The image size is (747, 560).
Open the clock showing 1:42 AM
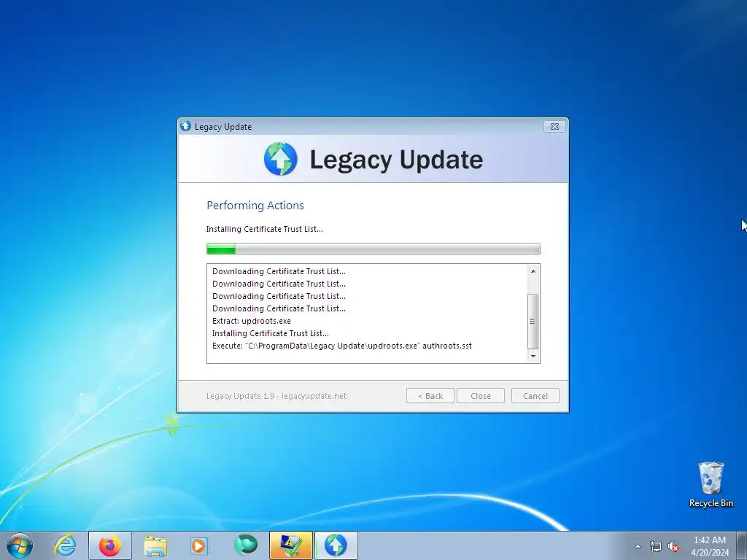point(710,545)
